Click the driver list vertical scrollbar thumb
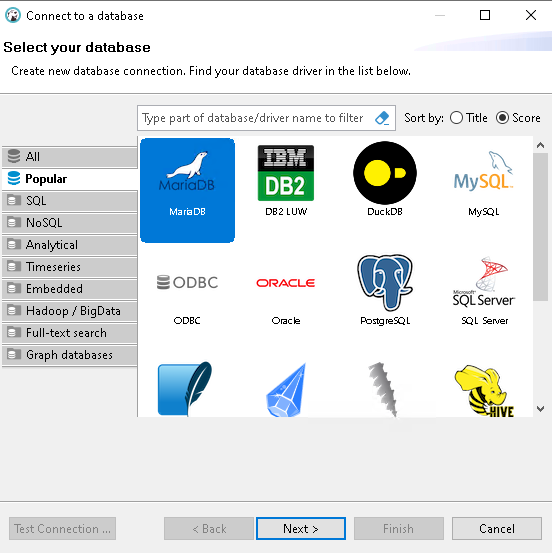552x553 pixels. click(x=540, y=227)
